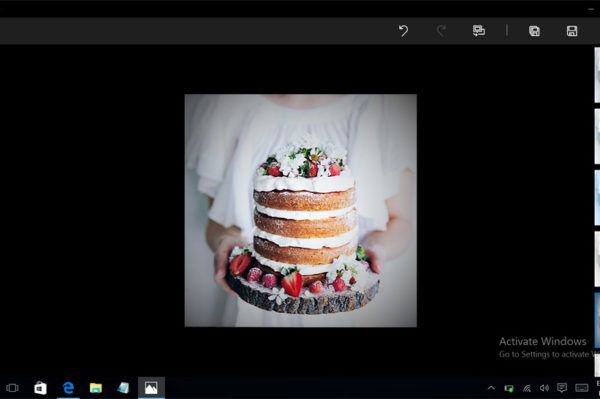Click the cake photo in the editor

(301, 210)
